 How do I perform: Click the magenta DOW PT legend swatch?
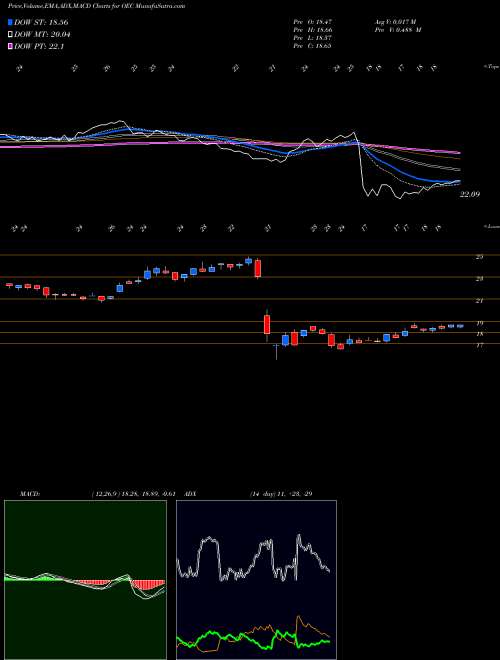click(x=11, y=47)
